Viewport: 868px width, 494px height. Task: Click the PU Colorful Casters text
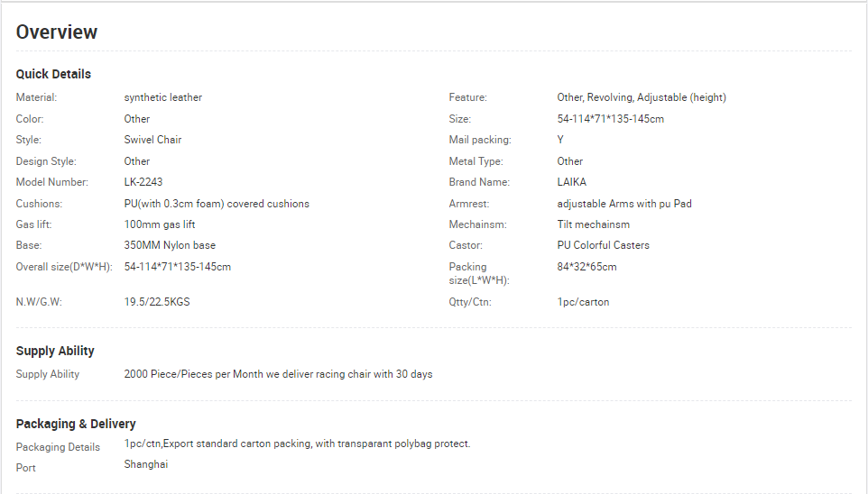604,245
